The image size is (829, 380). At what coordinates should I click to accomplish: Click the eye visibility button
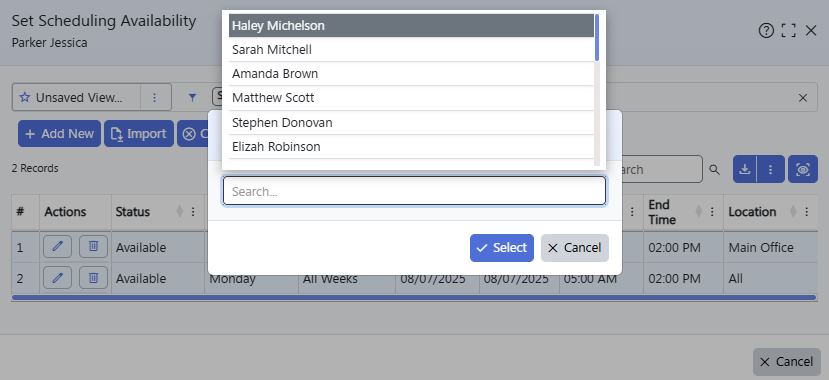click(803, 169)
